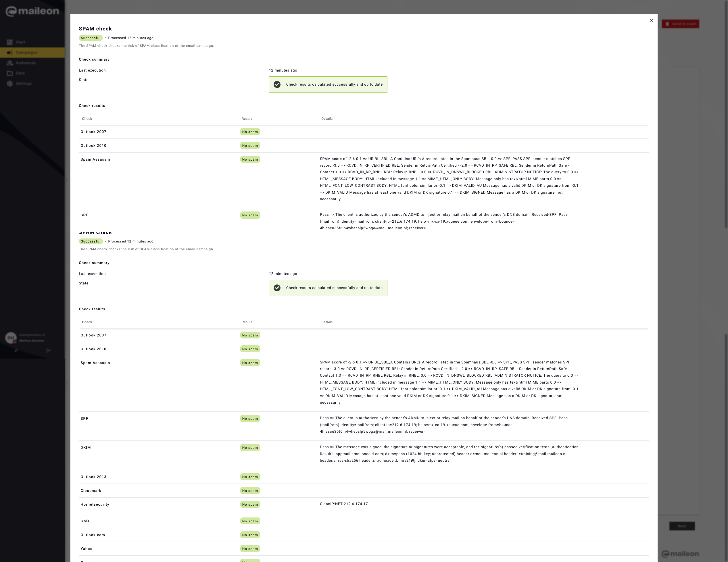Viewport: 728px width, 562px height.
Task: Click the Audiences people icon
Action: (x=10, y=63)
